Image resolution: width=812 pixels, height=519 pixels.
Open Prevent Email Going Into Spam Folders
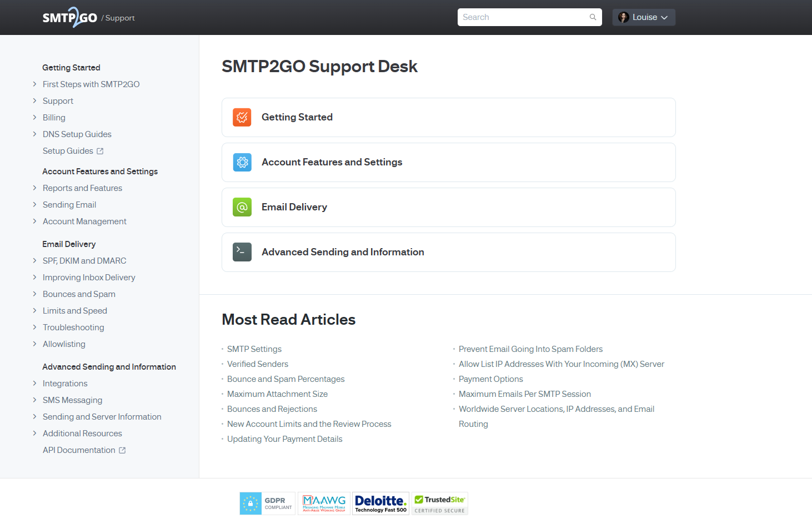coord(530,349)
